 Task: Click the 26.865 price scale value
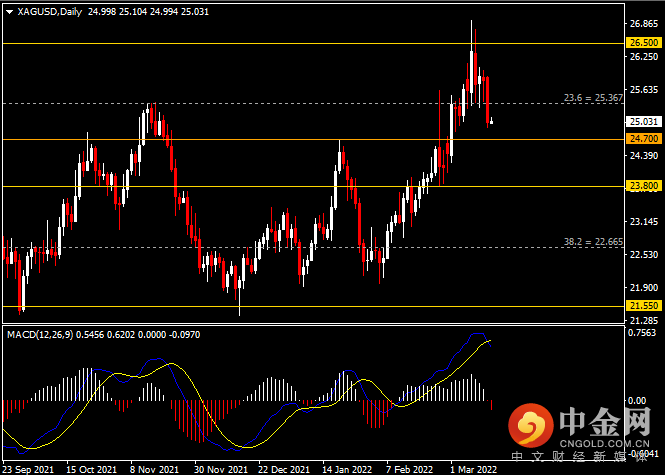pyautogui.click(x=644, y=24)
